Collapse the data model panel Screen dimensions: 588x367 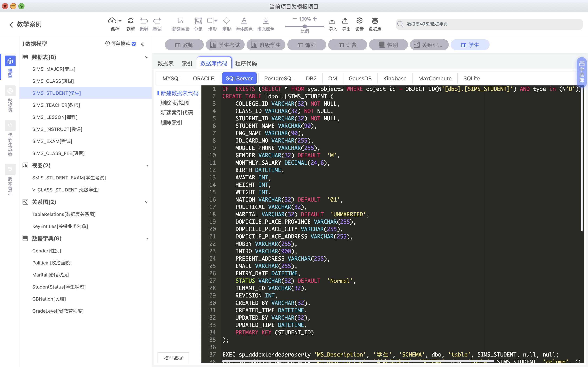click(142, 44)
